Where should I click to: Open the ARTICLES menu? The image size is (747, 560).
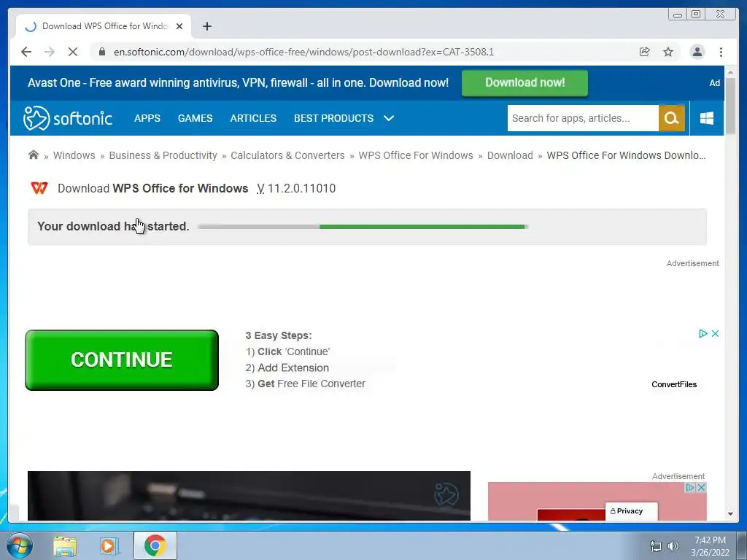point(253,118)
